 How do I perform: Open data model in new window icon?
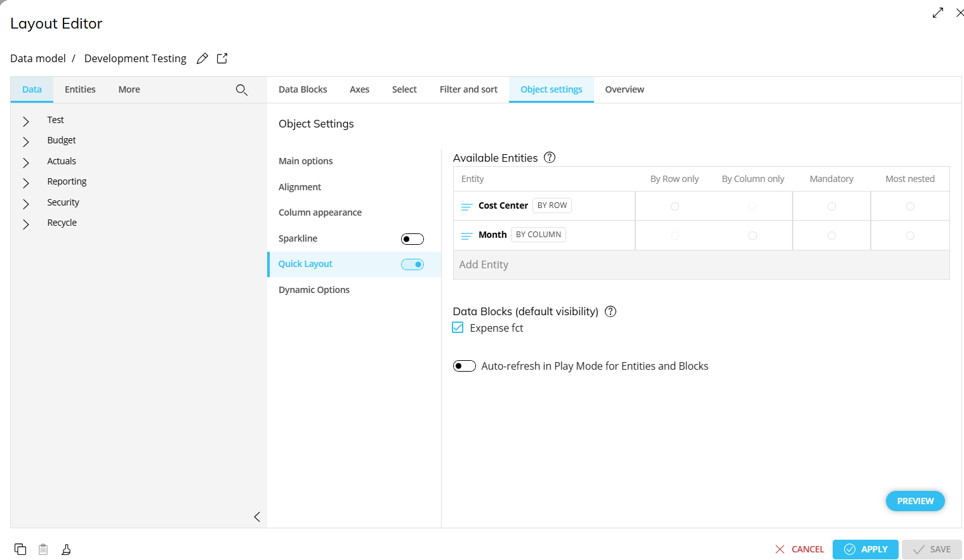tap(222, 58)
